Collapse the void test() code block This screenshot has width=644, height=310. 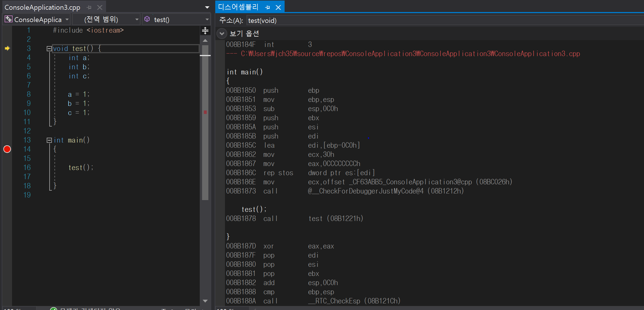(49, 49)
